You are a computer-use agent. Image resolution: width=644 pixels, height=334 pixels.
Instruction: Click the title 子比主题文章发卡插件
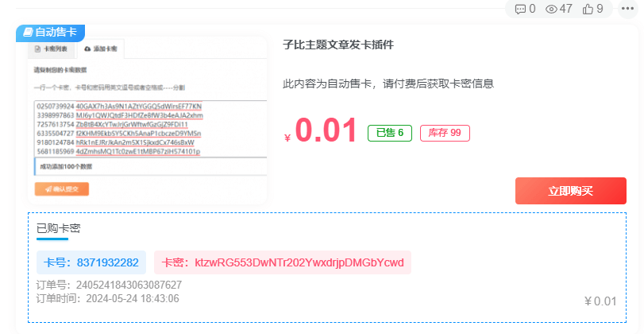[338, 45]
